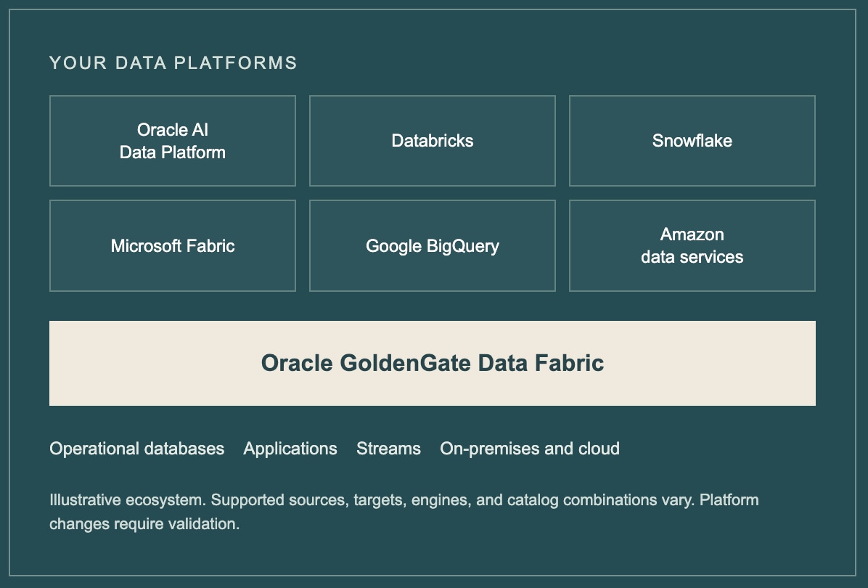Click the Databricks platform box
Image resolution: width=868 pixels, height=588 pixels.
click(x=433, y=141)
